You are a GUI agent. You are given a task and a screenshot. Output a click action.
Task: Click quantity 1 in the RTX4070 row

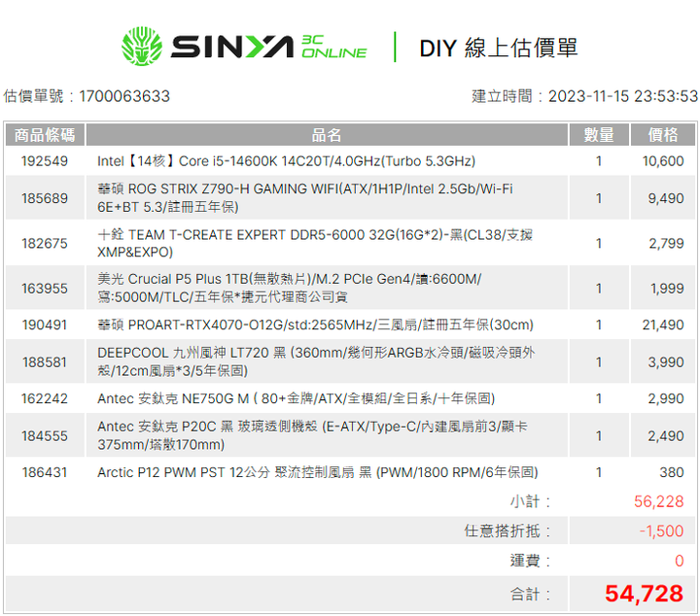tap(599, 325)
